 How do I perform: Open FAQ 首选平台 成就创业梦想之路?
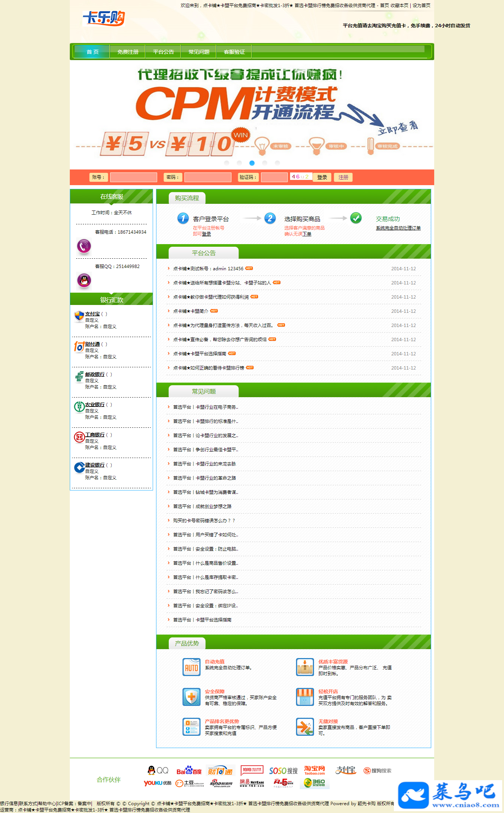point(202,507)
